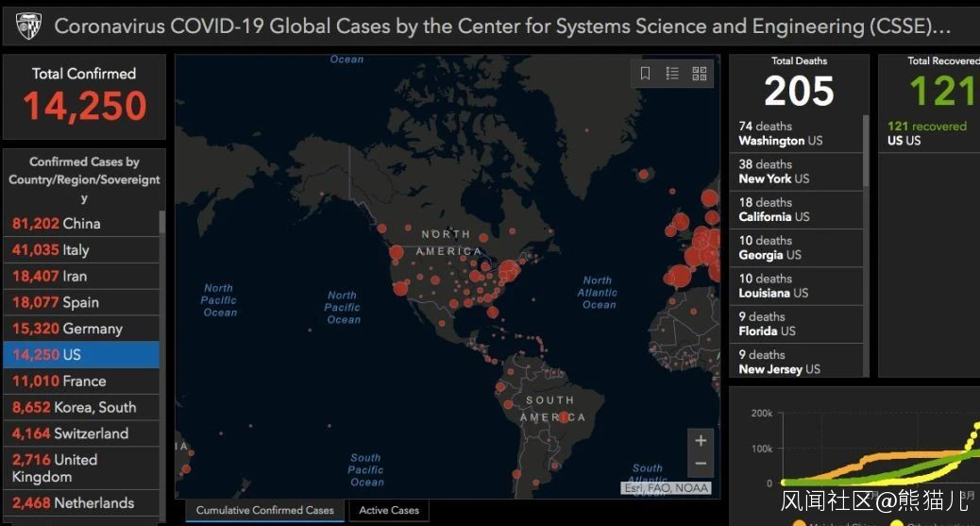This screenshot has width=980, height=526.
Task: Switch to Cumulative Confirmed Cases tab
Action: click(265, 510)
